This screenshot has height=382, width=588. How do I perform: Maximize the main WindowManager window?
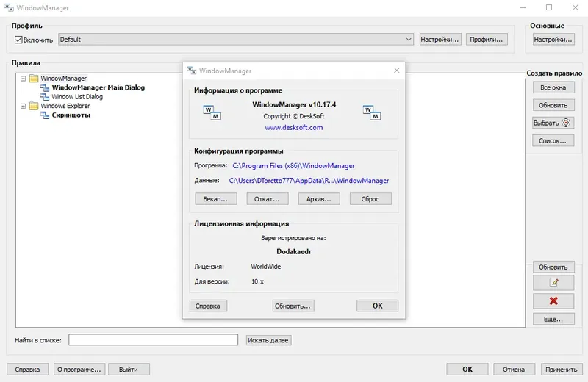click(549, 7)
